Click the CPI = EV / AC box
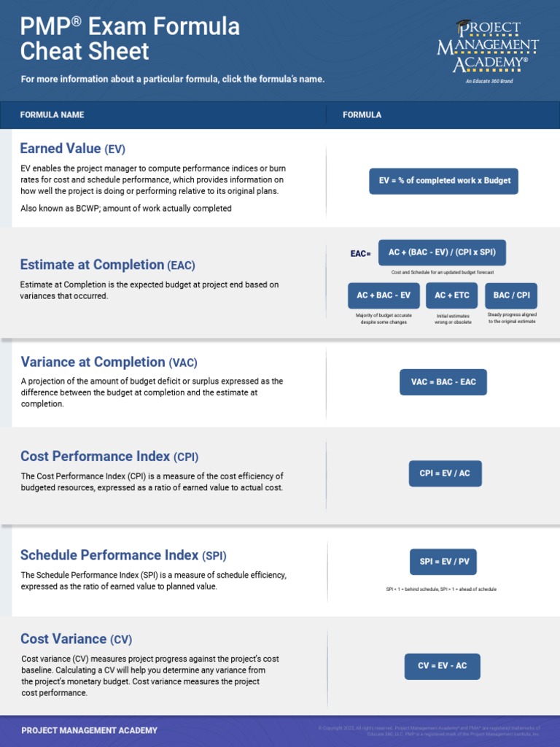Screen dimensions: 560x747 pos(445,473)
